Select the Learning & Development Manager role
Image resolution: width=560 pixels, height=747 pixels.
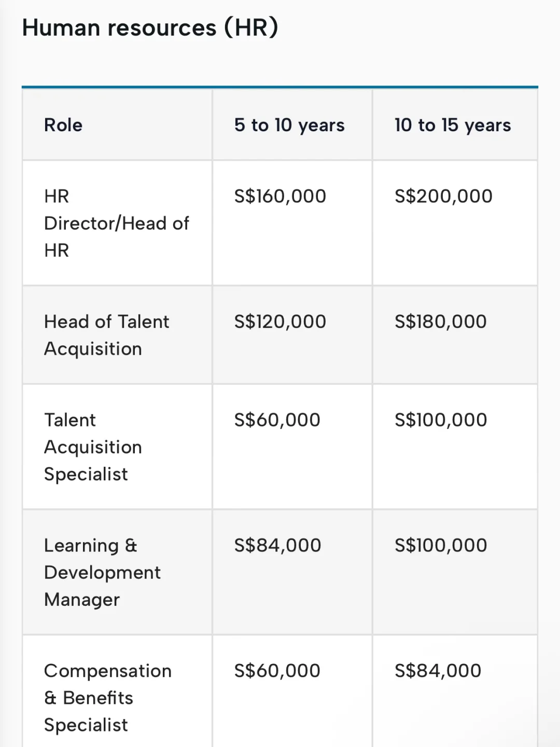pos(102,572)
